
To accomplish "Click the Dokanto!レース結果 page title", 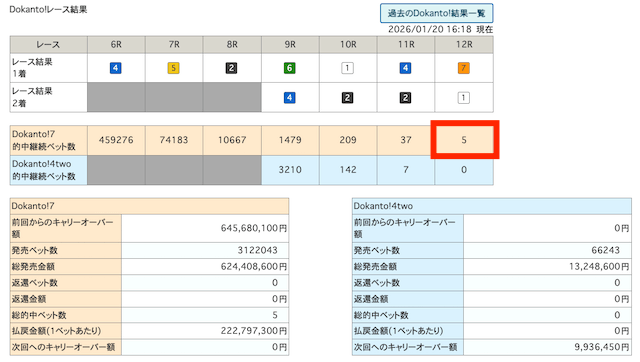I will pos(48,9).
